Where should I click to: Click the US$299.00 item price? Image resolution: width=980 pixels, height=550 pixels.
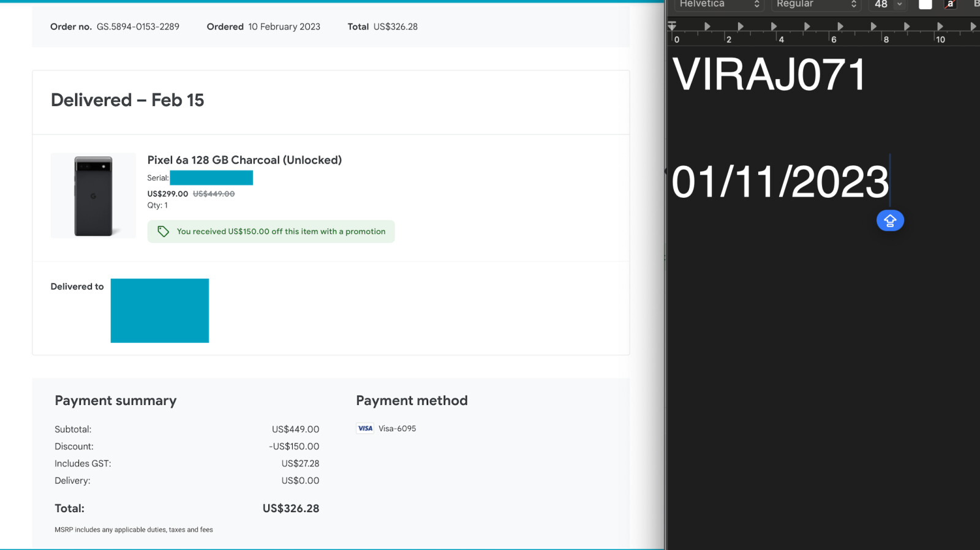tap(168, 194)
